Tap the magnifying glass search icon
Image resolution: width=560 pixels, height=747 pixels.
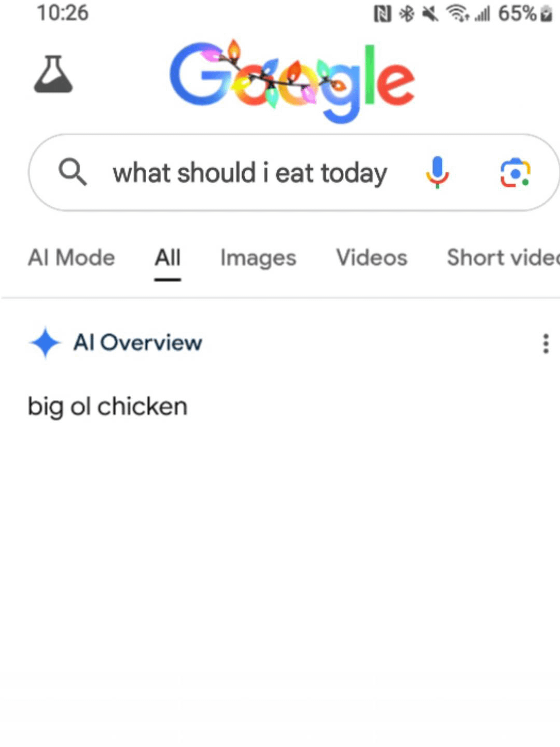[x=72, y=172]
